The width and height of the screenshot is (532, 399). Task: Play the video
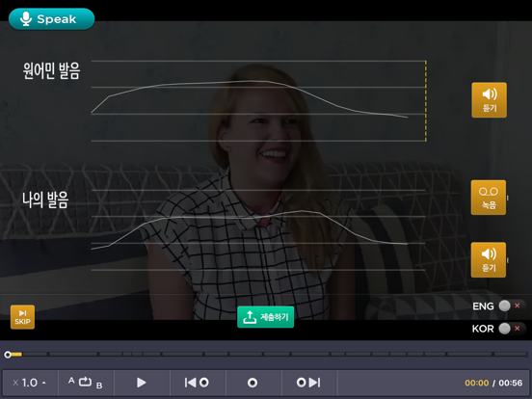[x=141, y=383]
